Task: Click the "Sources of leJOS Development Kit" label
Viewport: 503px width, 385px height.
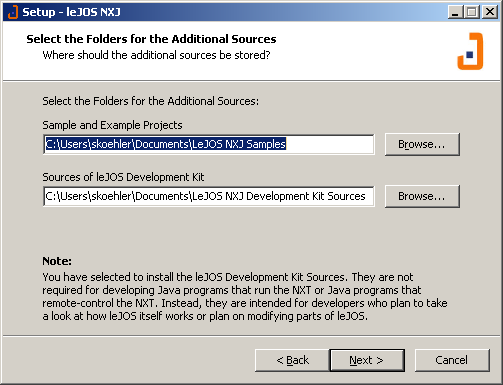Action: coord(123,177)
